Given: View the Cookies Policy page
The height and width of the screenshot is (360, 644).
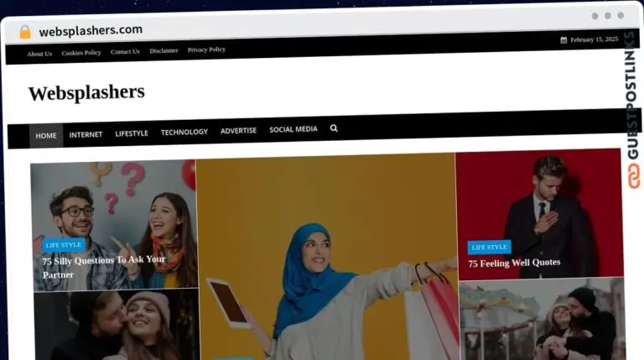Looking at the screenshot, I should (81, 53).
